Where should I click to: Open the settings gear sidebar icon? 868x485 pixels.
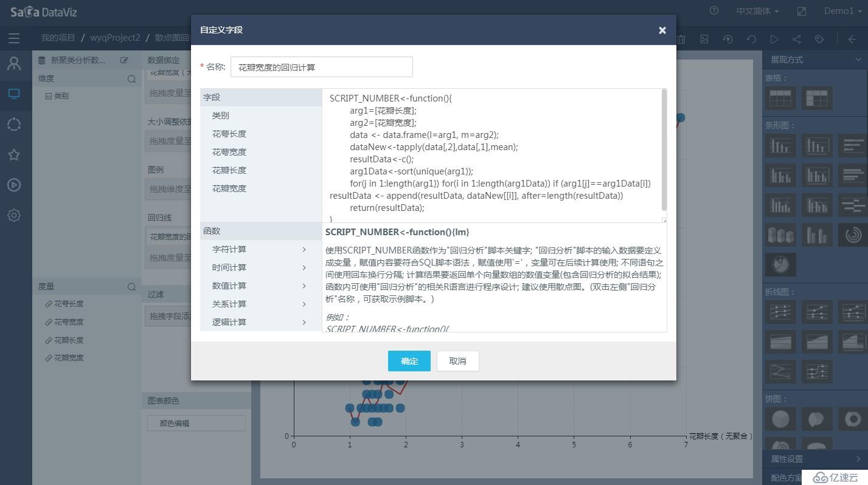tap(14, 215)
